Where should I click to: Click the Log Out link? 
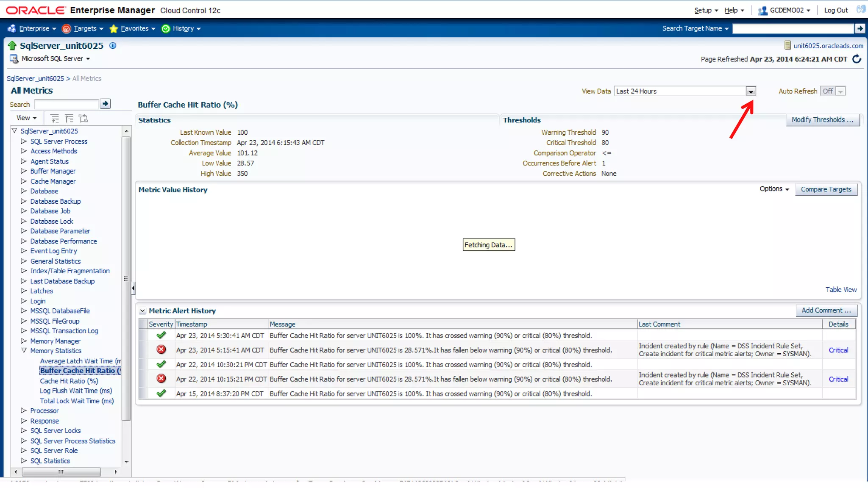click(x=836, y=10)
